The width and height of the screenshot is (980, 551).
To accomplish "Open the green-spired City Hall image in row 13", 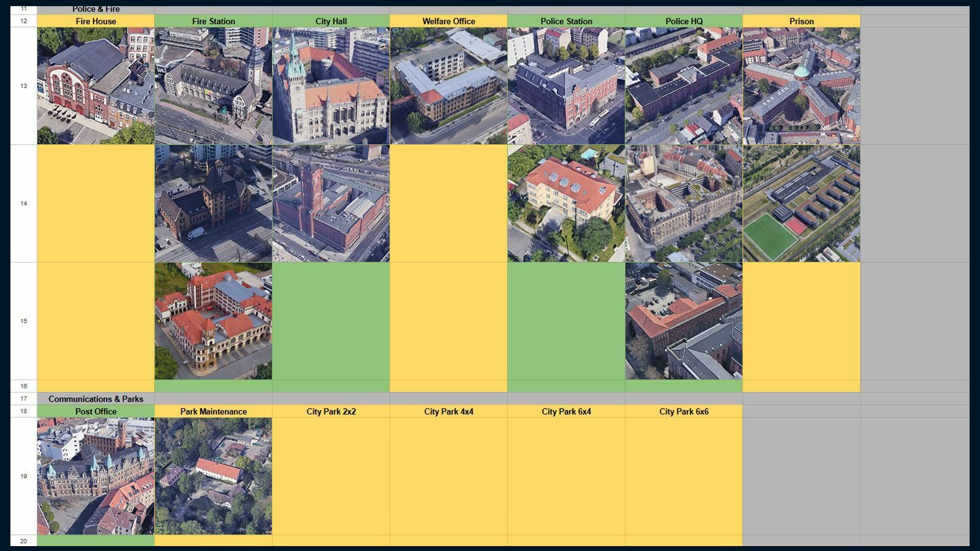I will (x=331, y=86).
